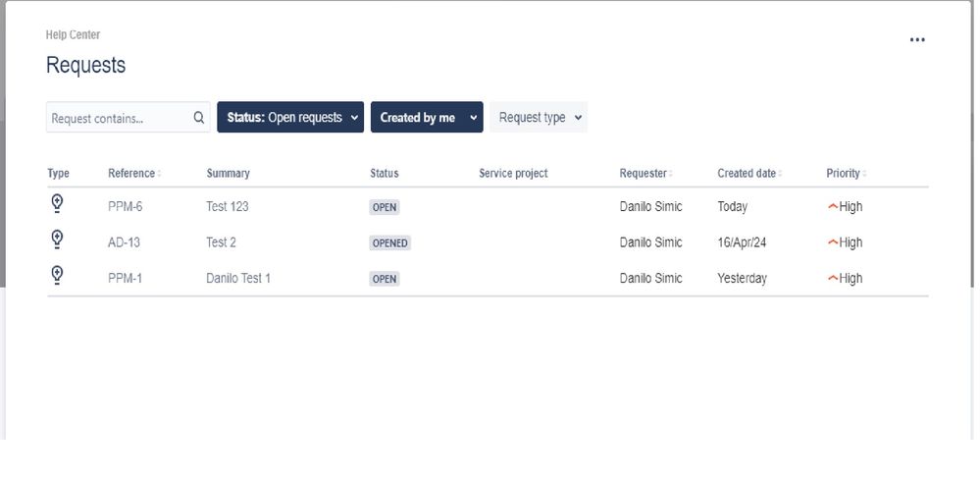Go to the Help Center breadcrumb
Screen dimensions: 980x479
pyautogui.click(x=73, y=35)
